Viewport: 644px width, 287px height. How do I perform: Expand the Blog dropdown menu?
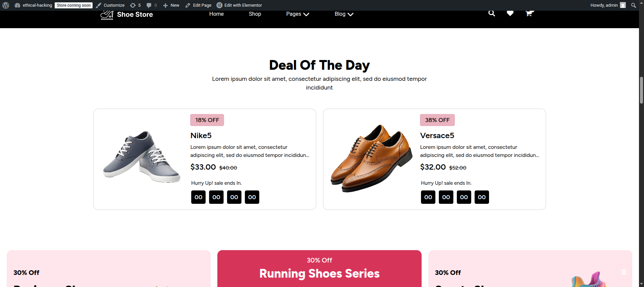click(x=344, y=14)
